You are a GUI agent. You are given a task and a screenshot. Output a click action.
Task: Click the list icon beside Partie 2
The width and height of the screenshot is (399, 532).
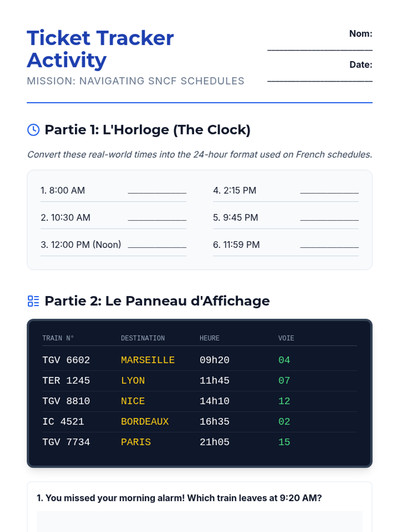[33, 301]
